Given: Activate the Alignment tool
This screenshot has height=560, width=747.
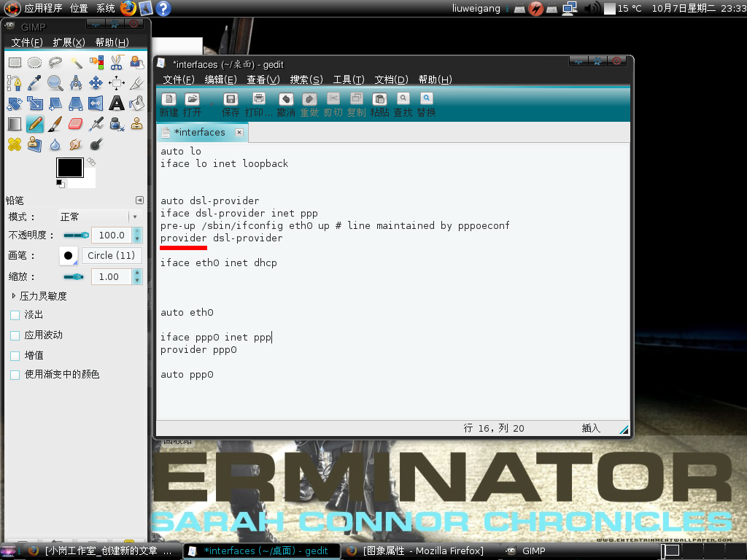Looking at the screenshot, I should 117,83.
